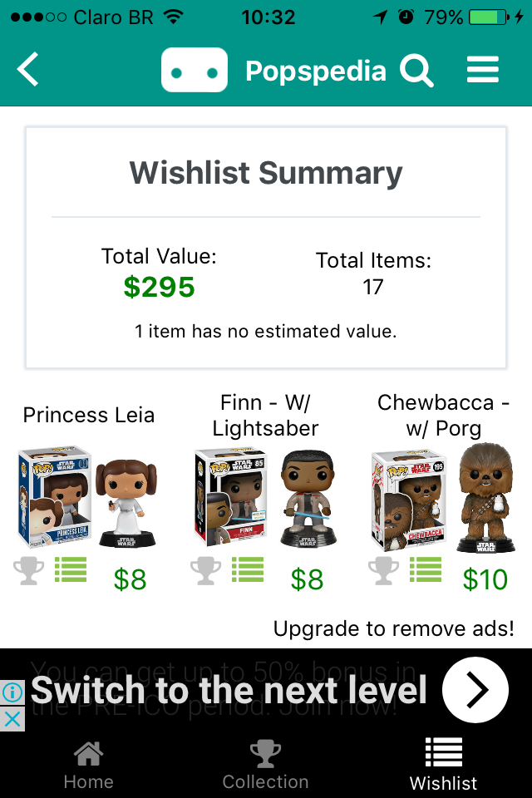Go to the Home tab
This screenshot has width=532, height=798.
pos(88,765)
